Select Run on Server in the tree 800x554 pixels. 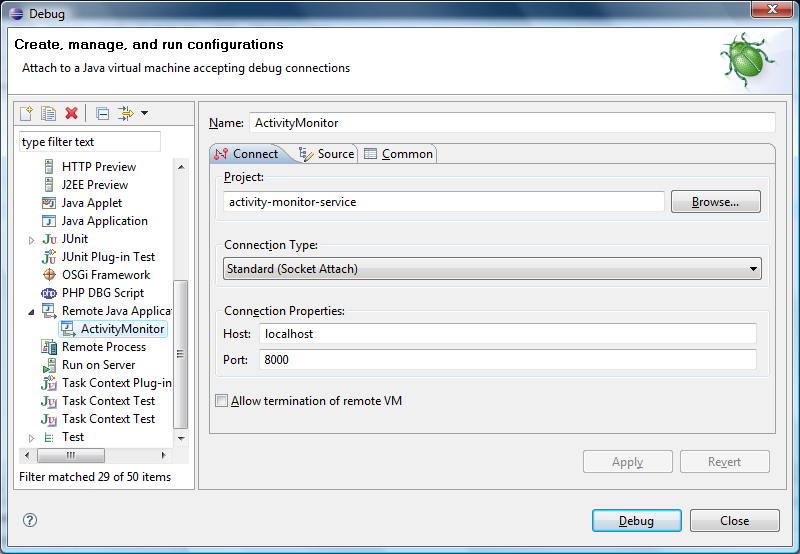(98, 365)
